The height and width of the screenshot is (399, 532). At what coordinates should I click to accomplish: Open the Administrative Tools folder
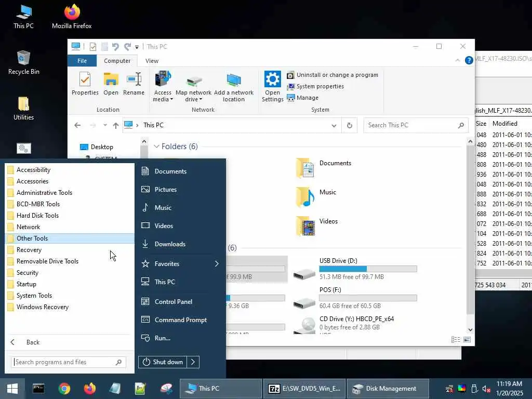[70, 193]
